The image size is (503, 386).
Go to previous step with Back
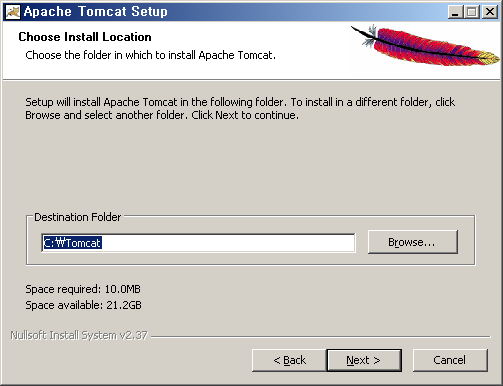289,360
